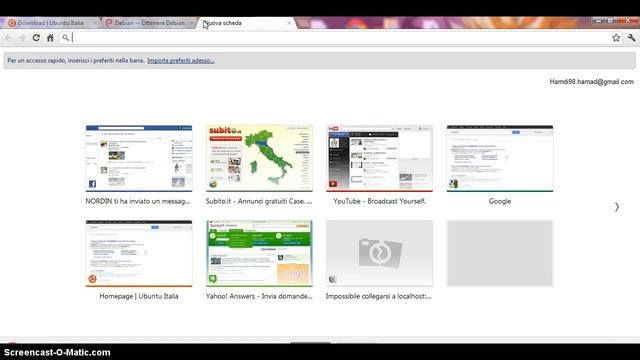
Task: Click Homepage | Ubuntu Italia label
Action: pos(139,296)
